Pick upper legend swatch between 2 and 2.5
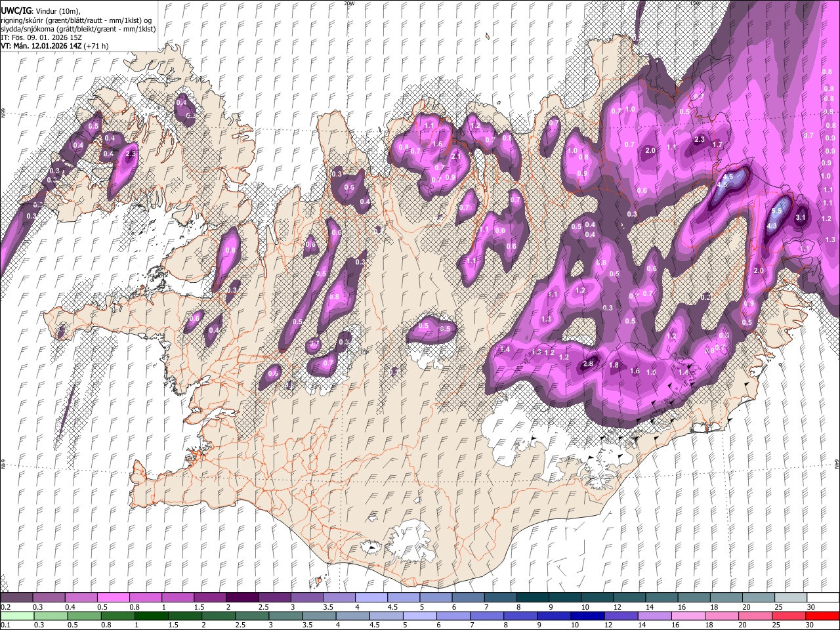The image size is (840, 630). 242,598
